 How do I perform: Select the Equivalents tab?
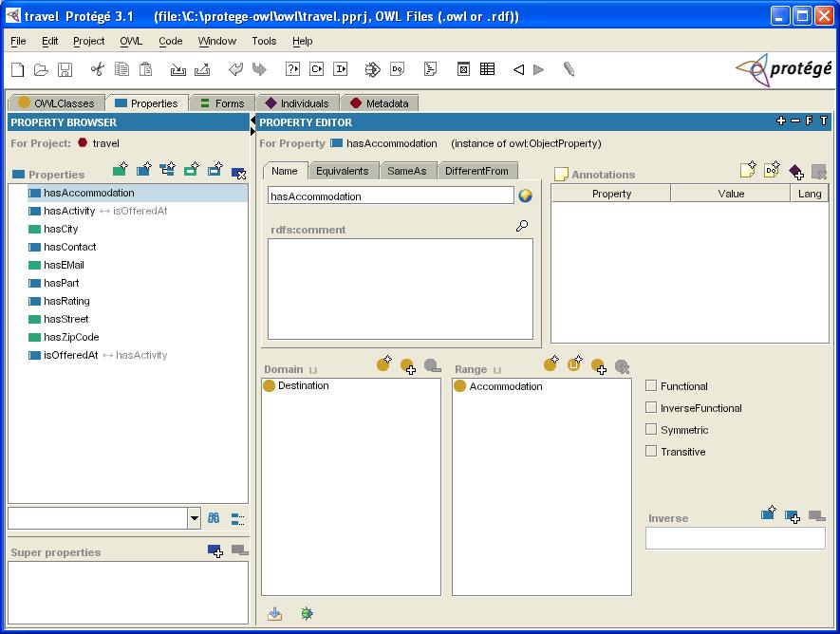[x=343, y=171]
